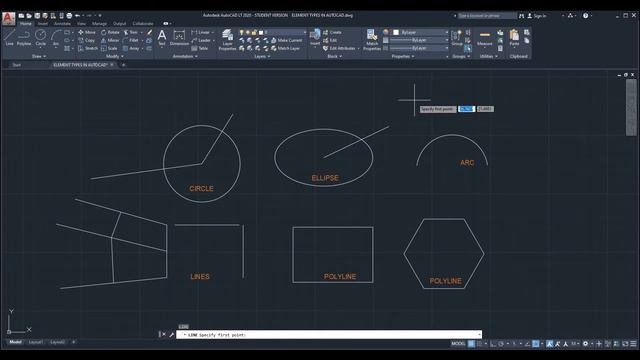
Task: Activate the Arc tool
Action: pos(56,38)
